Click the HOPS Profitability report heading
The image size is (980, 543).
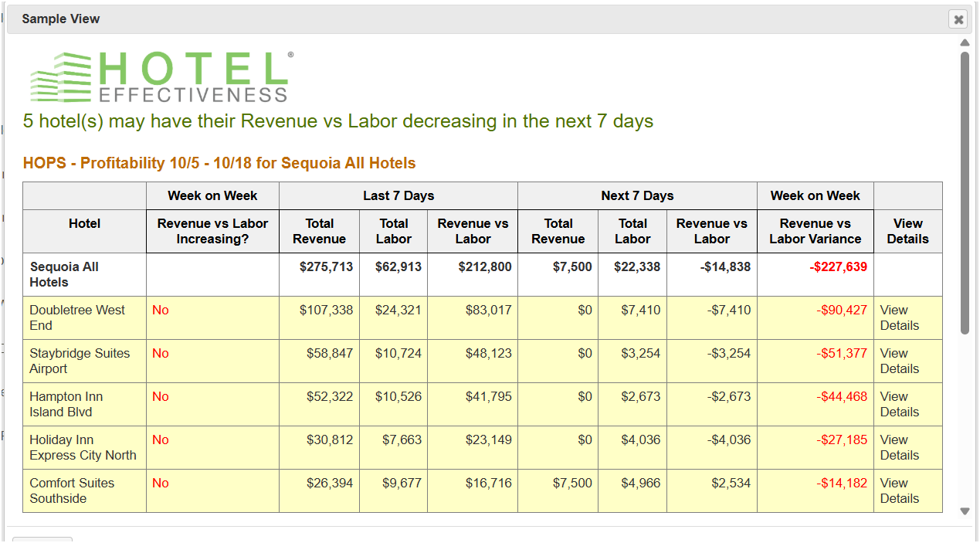point(219,163)
